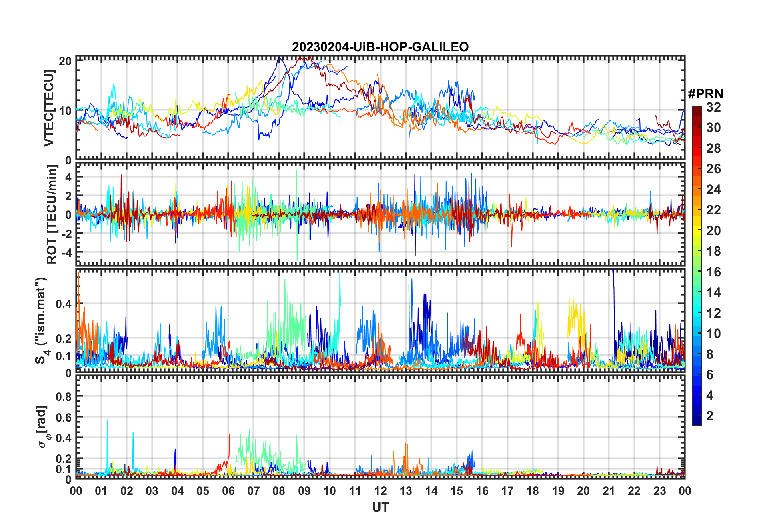Screen dimensions: 761x532
Task: Click the VTEC[TECU] y-axis label
Action: [49, 108]
